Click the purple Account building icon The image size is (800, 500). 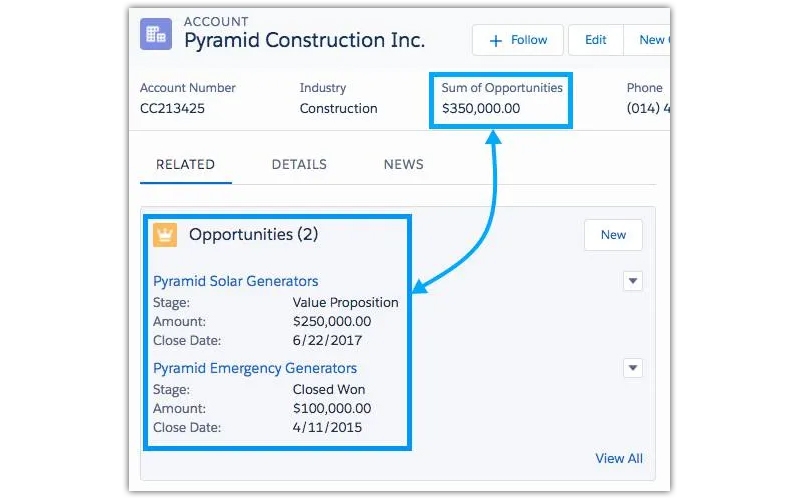click(157, 35)
